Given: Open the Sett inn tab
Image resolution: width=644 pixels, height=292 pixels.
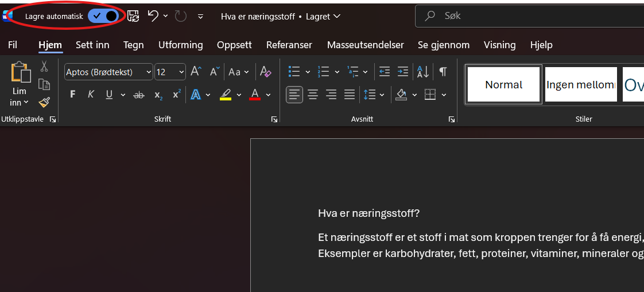Looking at the screenshot, I should pyautogui.click(x=92, y=45).
